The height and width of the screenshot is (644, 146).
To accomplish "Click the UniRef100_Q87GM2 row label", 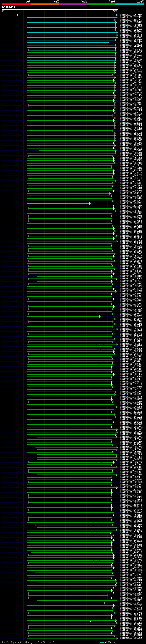I will (x=131, y=369).
